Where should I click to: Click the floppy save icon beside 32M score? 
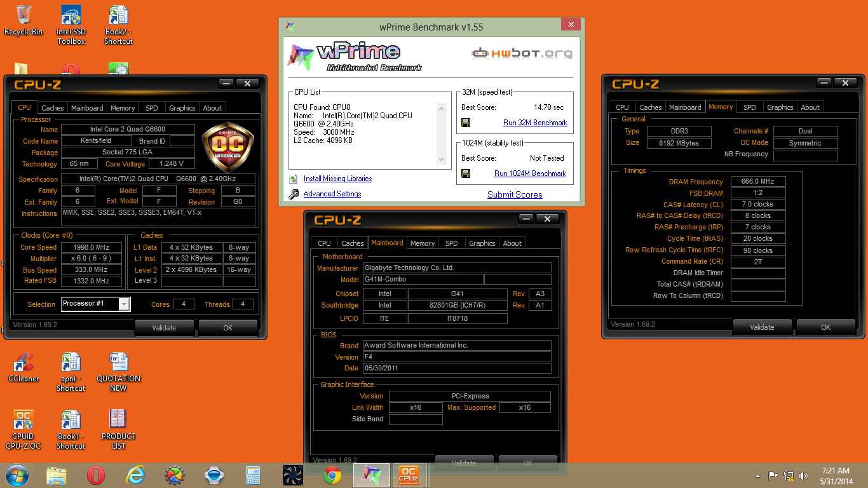point(466,123)
